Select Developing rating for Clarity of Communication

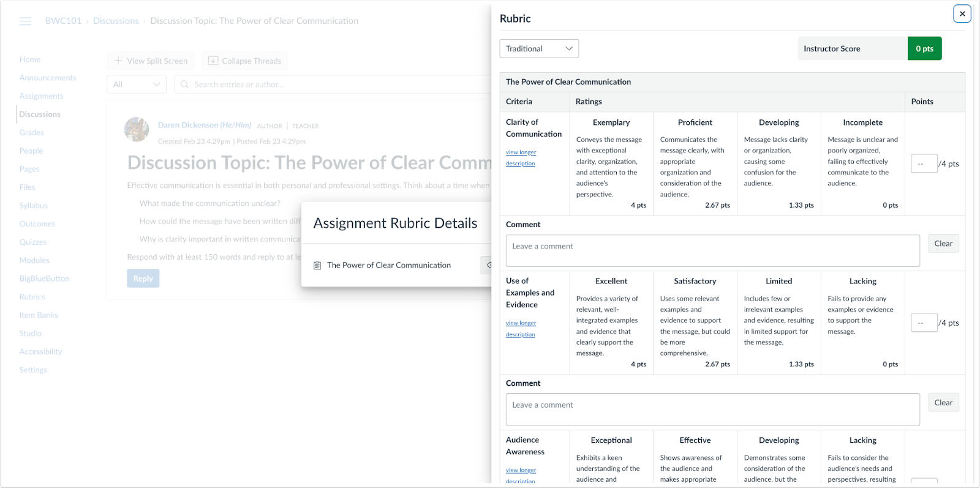point(779,163)
